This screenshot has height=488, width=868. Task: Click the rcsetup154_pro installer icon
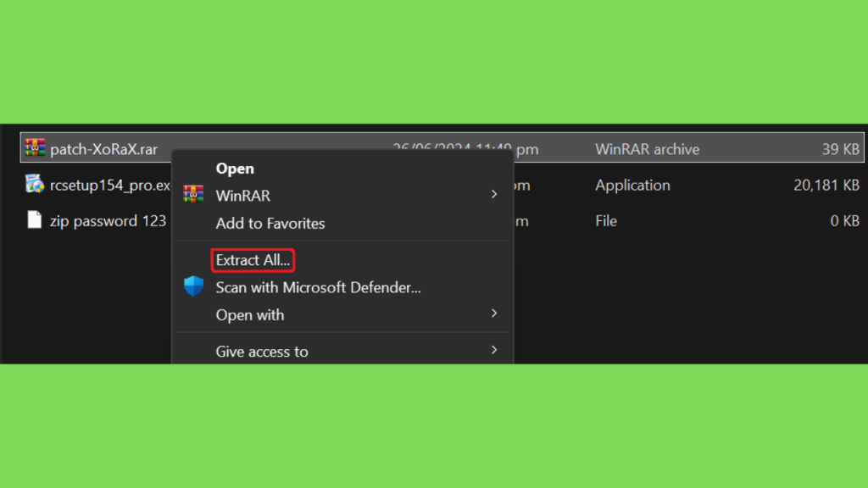[x=34, y=184]
